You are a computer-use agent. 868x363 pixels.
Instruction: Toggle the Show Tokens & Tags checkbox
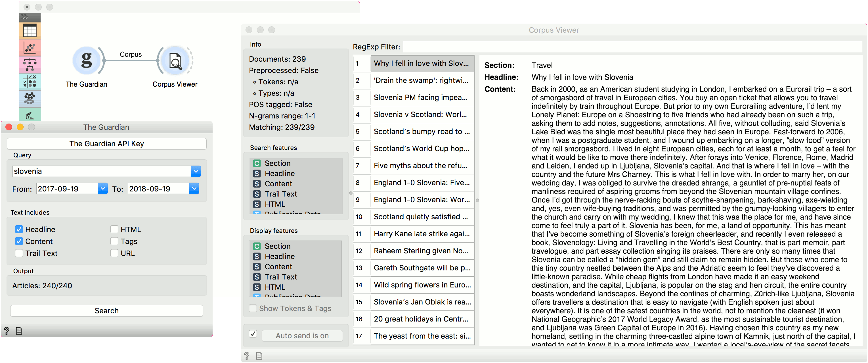pos(253,308)
